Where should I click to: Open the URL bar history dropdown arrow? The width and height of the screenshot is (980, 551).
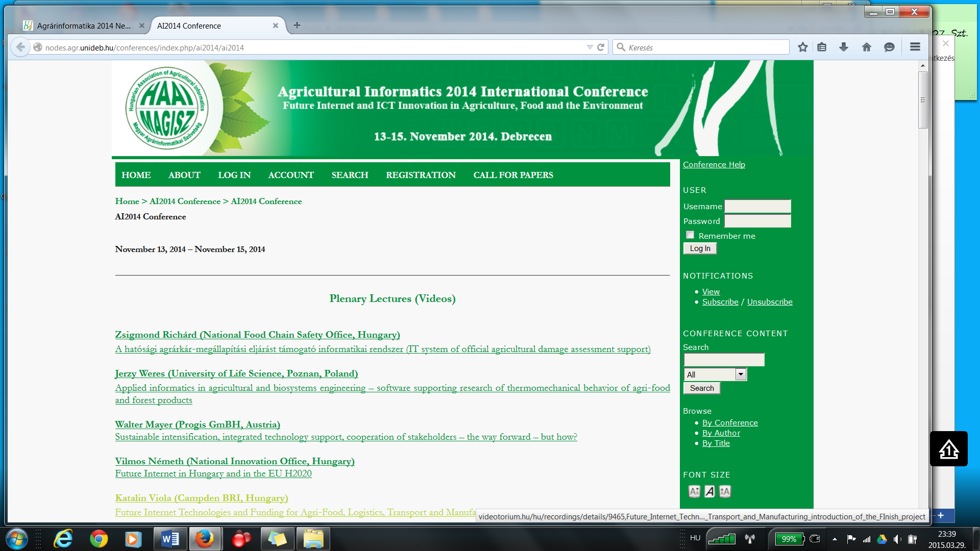590,47
